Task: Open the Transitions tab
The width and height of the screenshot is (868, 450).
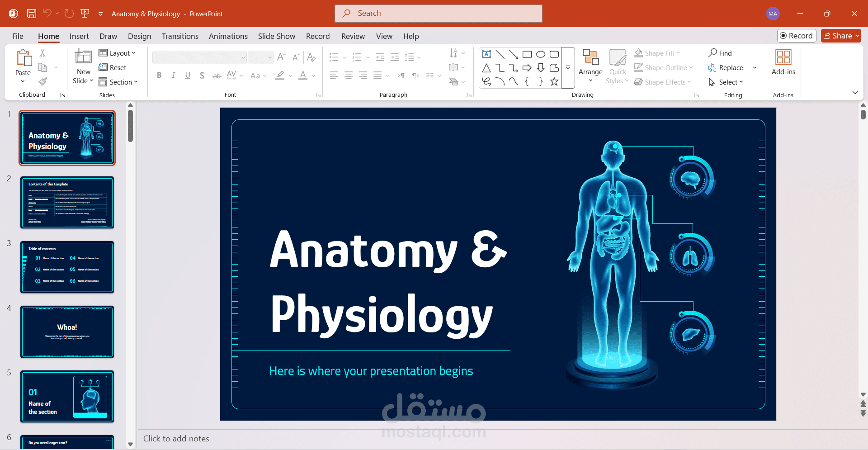Action: tap(180, 36)
